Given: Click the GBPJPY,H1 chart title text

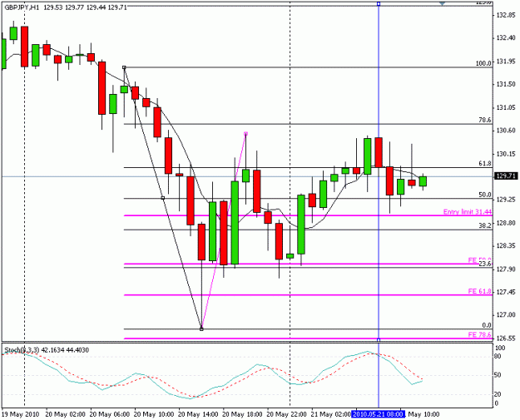Looking at the screenshot, I should pyautogui.click(x=22, y=7).
